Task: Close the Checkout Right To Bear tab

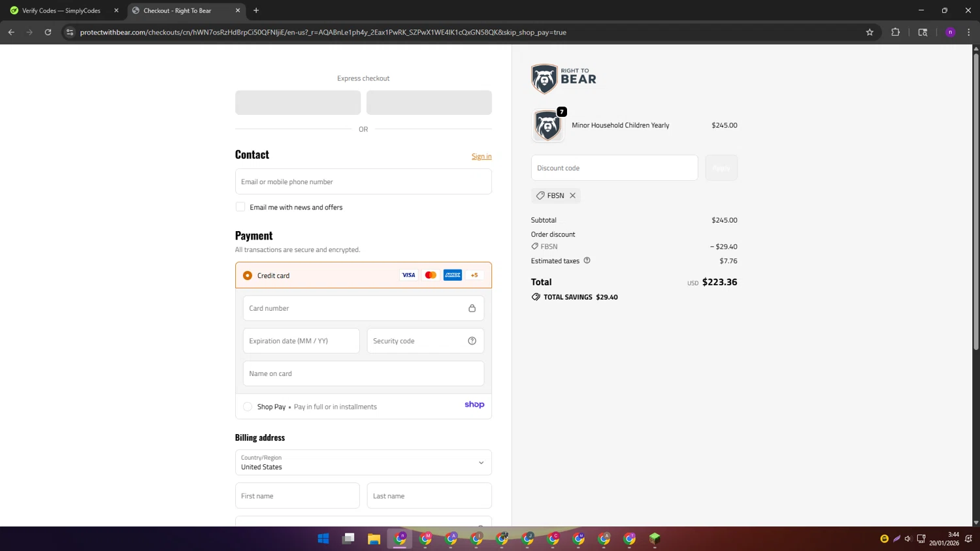Action: [238, 10]
